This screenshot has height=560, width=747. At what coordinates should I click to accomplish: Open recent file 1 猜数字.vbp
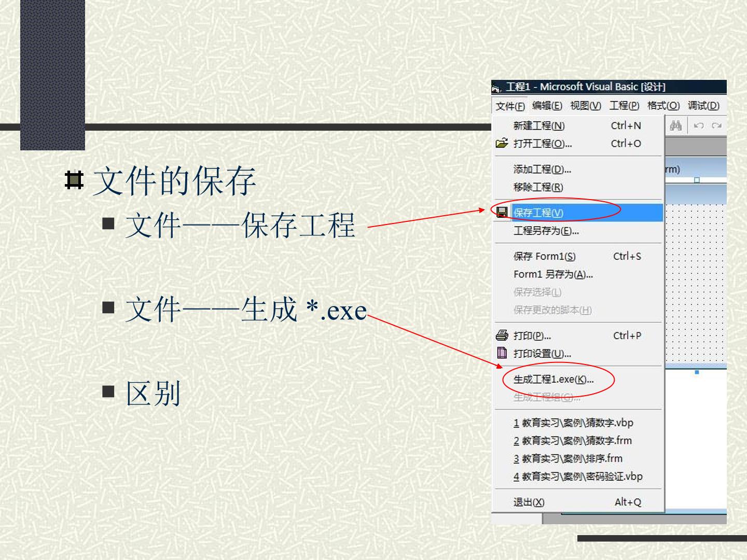point(578,423)
